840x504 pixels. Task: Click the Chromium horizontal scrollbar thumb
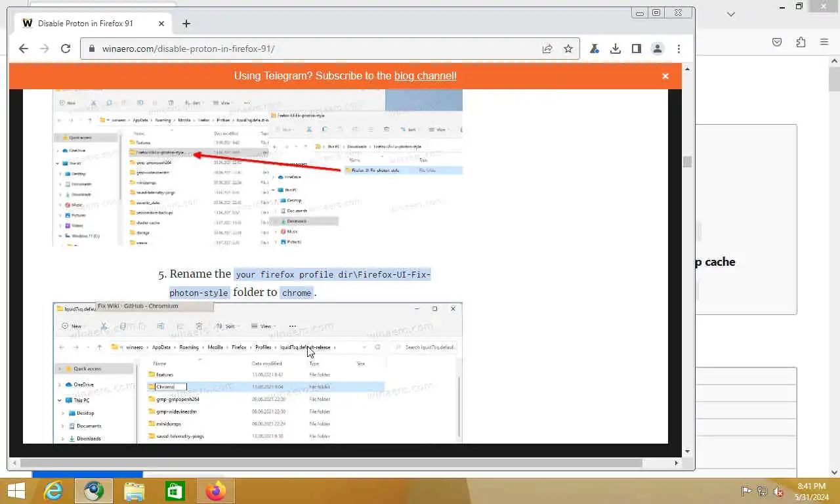coord(331,463)
